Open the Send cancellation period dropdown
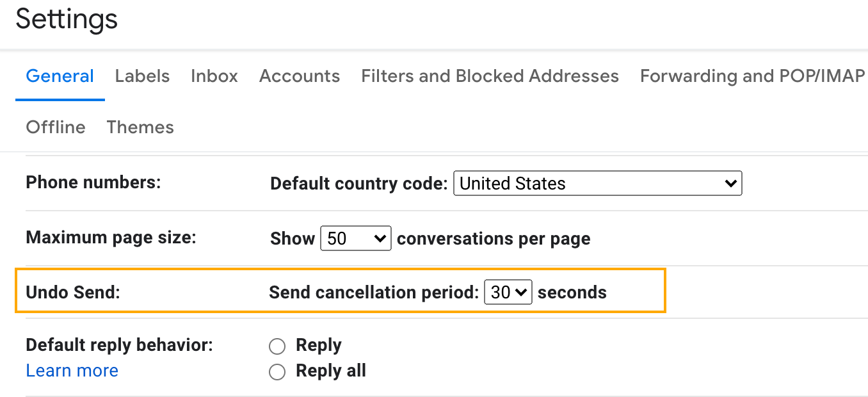 [508, 293]
